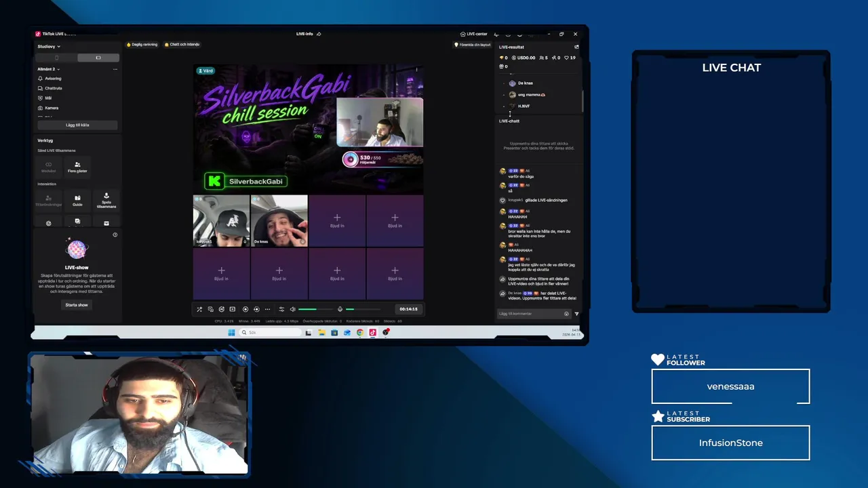This screenshot has height=488, width=868.
Task: Click the emoji icon in comment field
Action: point(566,314)
